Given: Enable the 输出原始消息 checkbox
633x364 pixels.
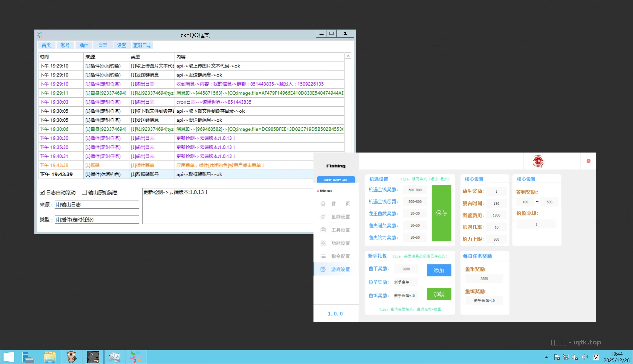Looking at the screenshot, I should pyautogui.click(x=85, y=192).
